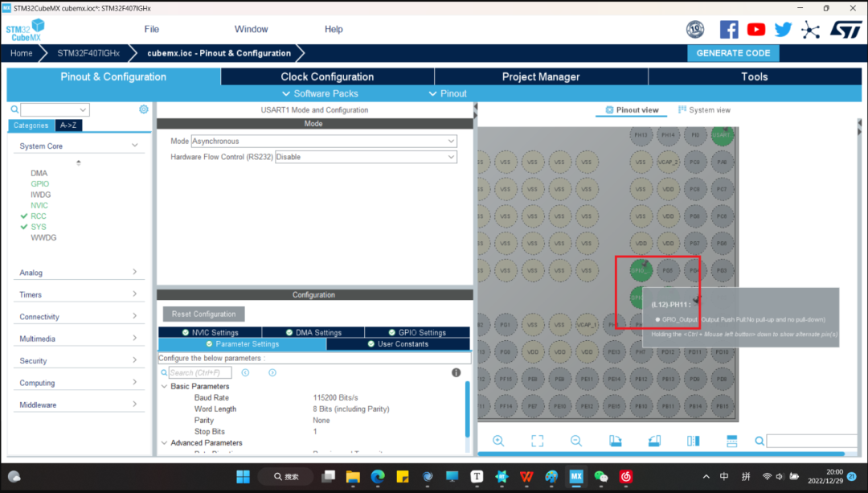Switch to the Tools tab

tap(755, 77)
